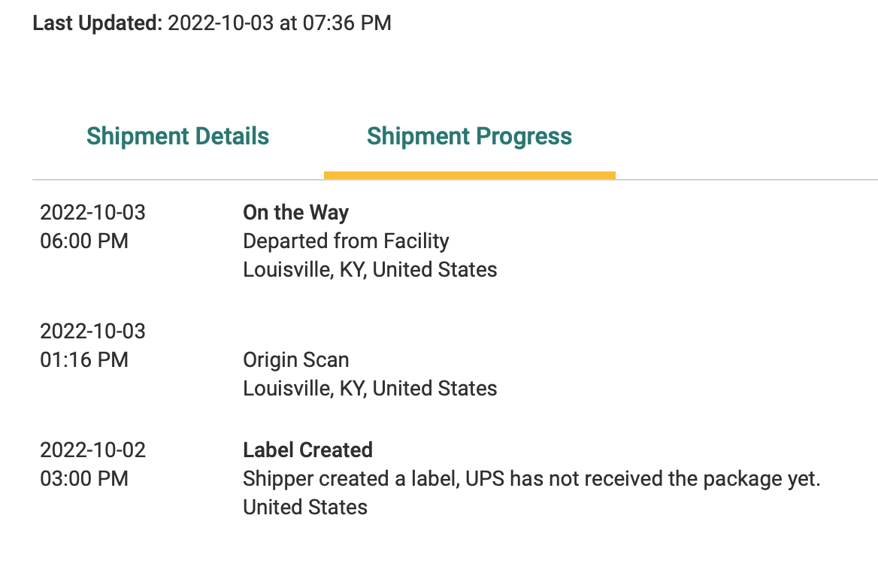This screenshot has width=878, height=588.
Task: Click the 06:00 PM time entry
Action: coord(84,241)
